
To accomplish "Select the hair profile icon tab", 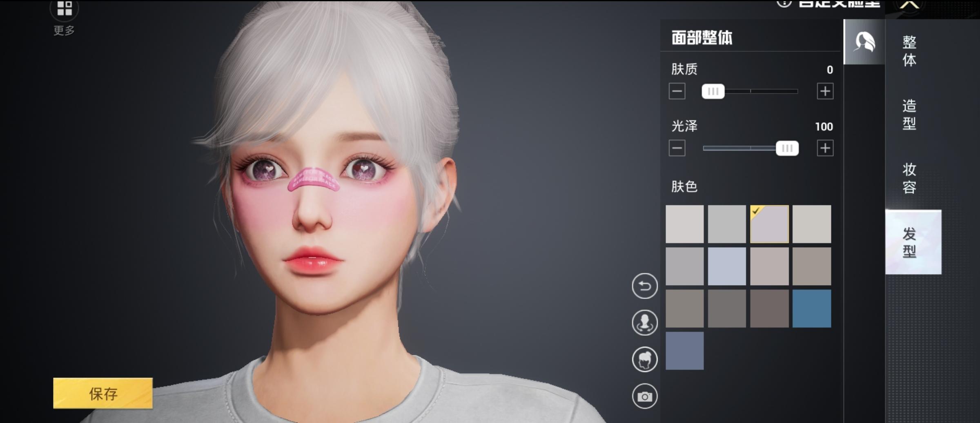I will coord(864,42).
